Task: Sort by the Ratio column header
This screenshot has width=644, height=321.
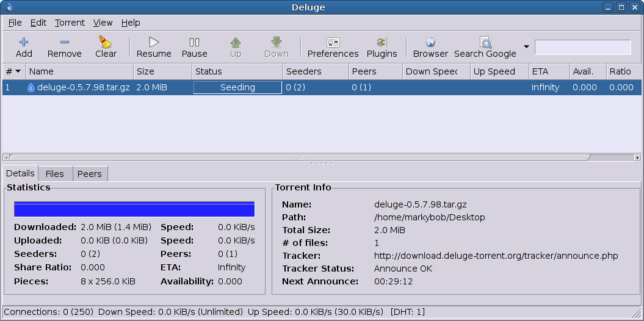Action: pyautogui.click(x=624, y=71)
